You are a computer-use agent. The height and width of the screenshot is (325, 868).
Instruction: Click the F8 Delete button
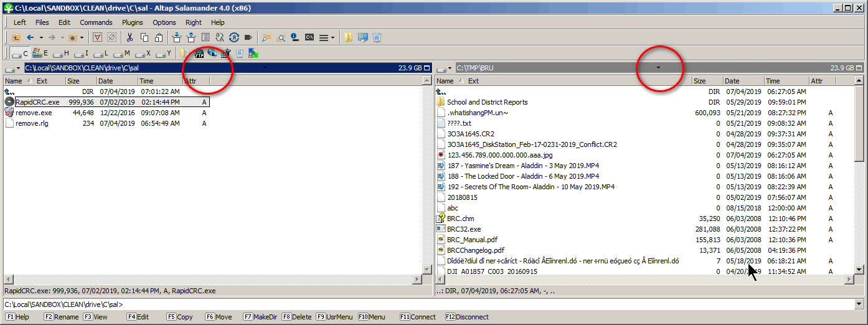tap(296, 317)
